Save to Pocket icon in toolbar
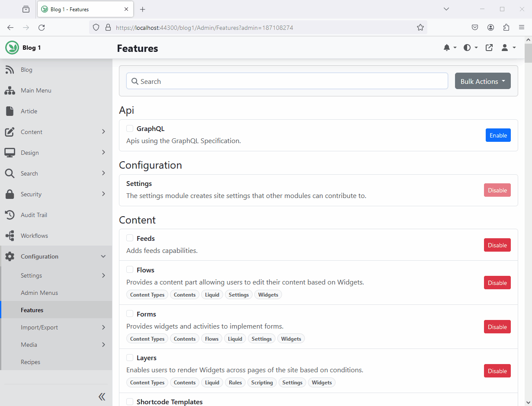 point(475,27)
